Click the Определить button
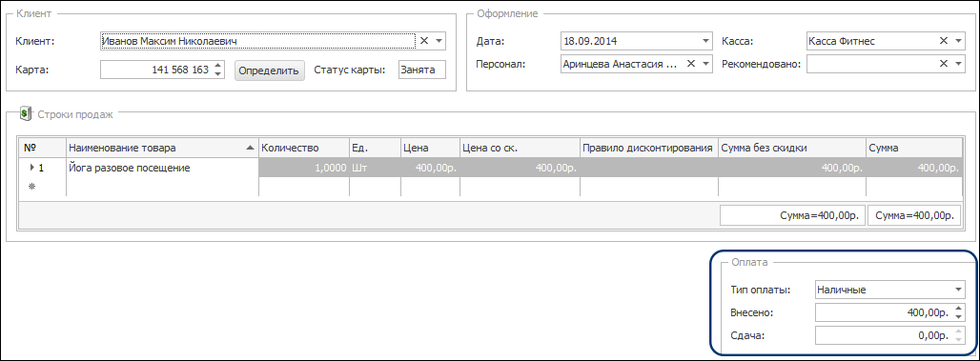Image resolution: width=980 pixels, height=361 pixels. point(270,70)
